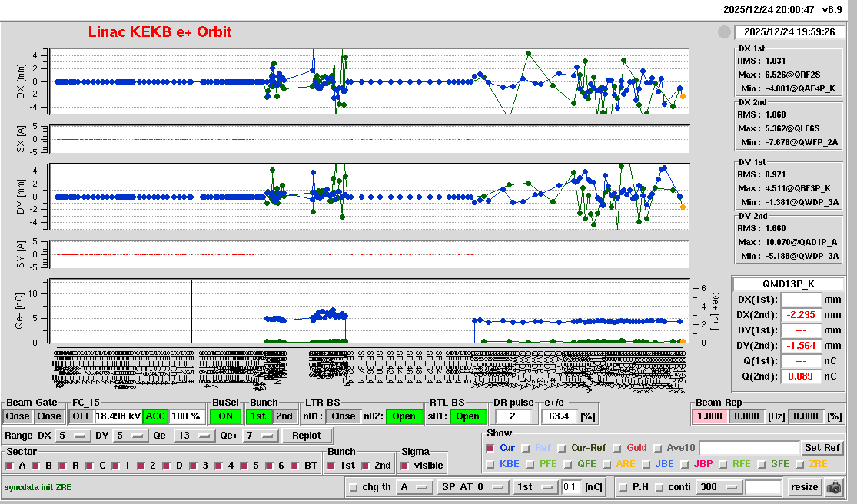Enable the conti checkbox

tap(659, 487)
